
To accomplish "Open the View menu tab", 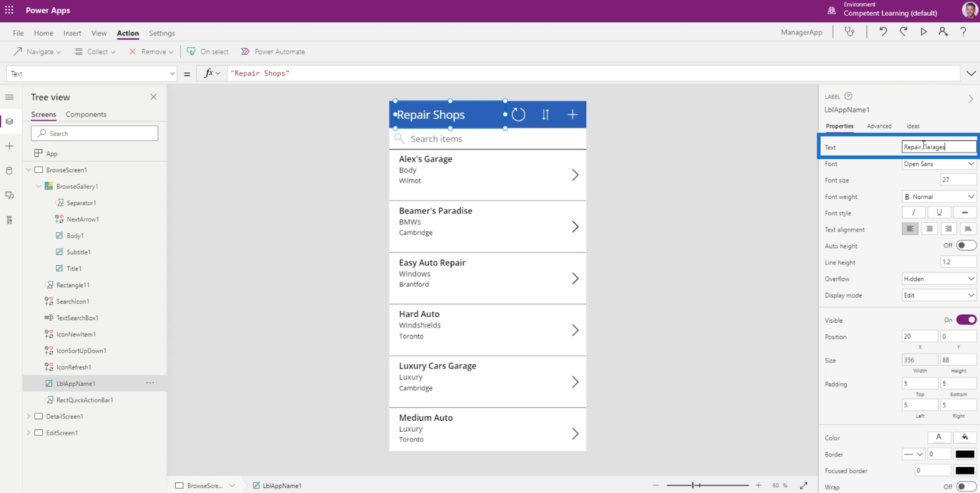I will (x=99, y=33).
